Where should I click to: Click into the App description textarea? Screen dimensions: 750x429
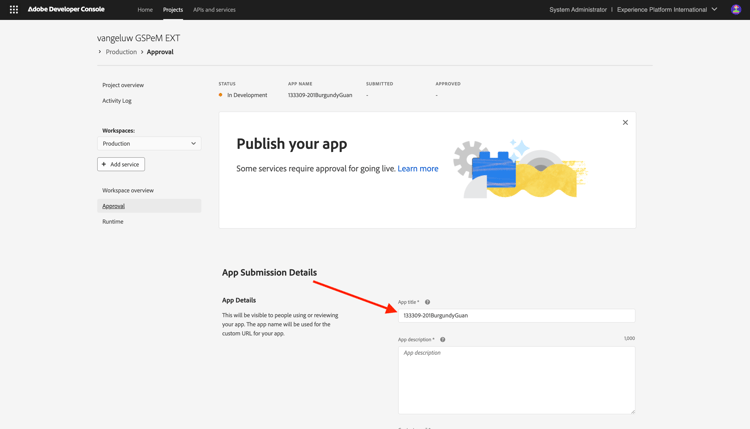click(x=517, y=380)
